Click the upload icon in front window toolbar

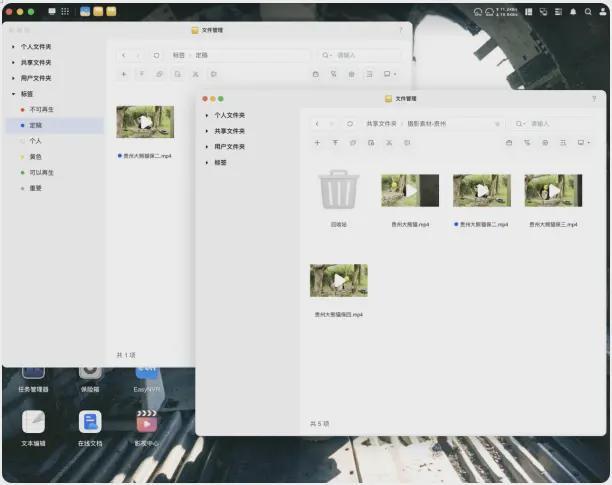[335, 143]
